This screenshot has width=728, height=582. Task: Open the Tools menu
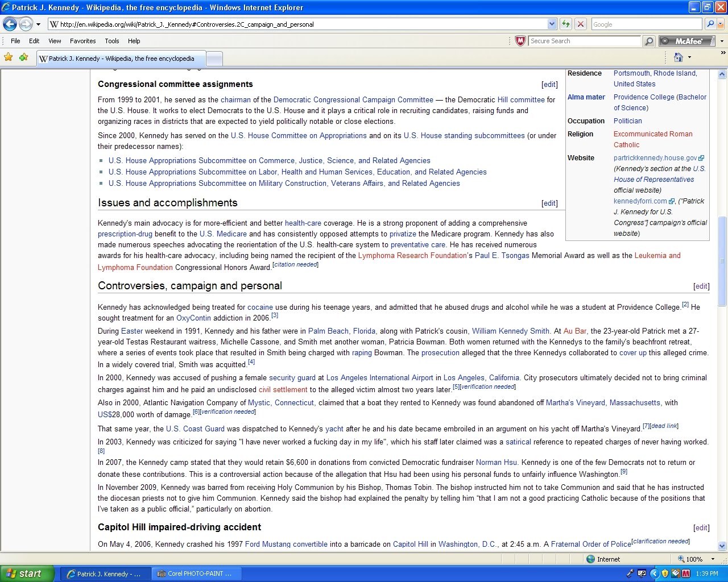coord(111,41)
